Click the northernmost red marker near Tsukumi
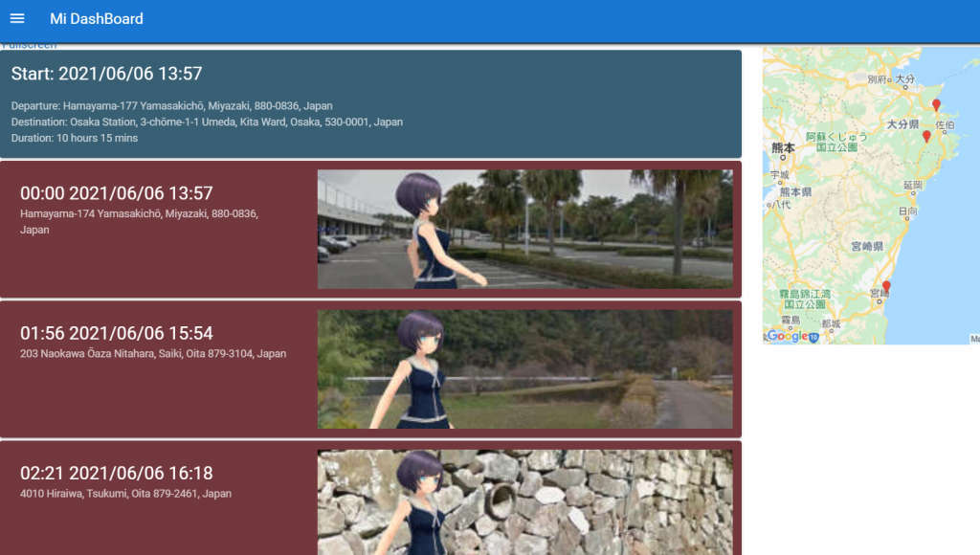Screen dimensions: 980x555 936,104
